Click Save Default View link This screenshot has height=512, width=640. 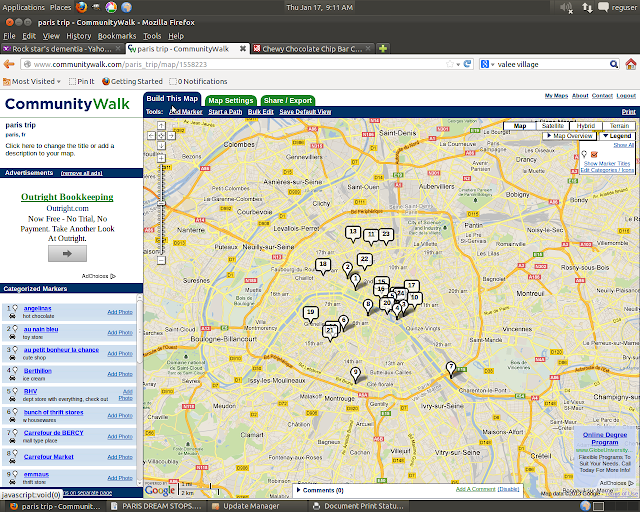305,111
